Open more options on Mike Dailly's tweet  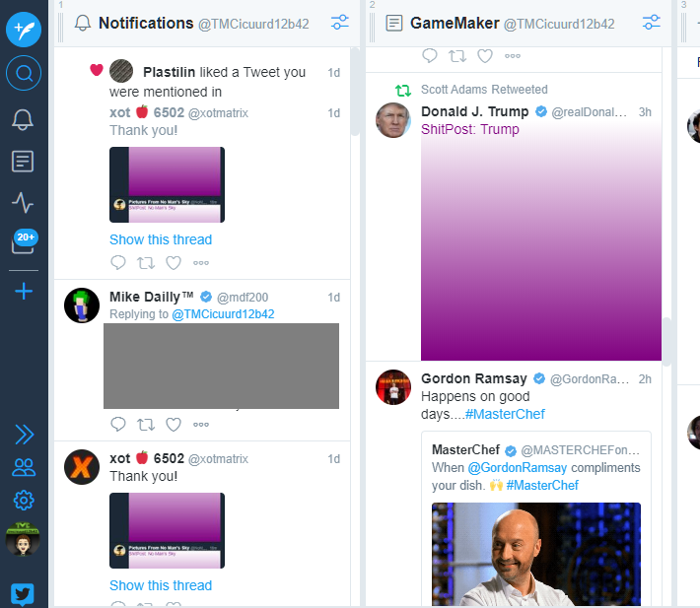pyautogui.click(x=201, y=424)
